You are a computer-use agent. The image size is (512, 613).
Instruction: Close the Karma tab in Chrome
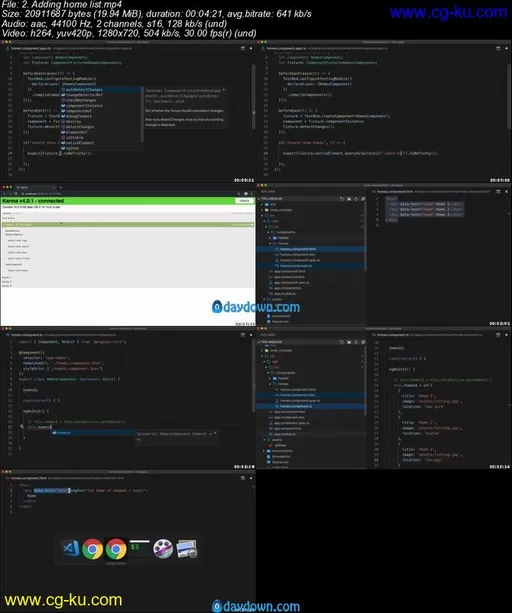[54, 188]
